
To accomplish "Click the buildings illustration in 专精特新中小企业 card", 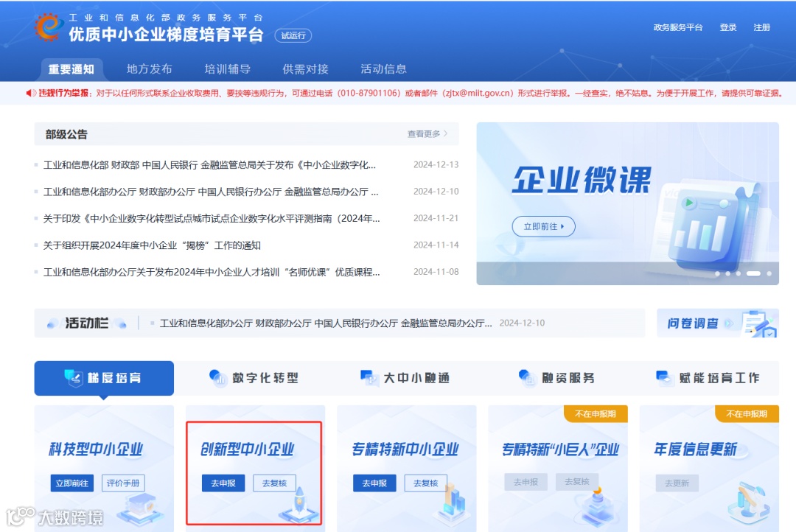I will 453,503.
